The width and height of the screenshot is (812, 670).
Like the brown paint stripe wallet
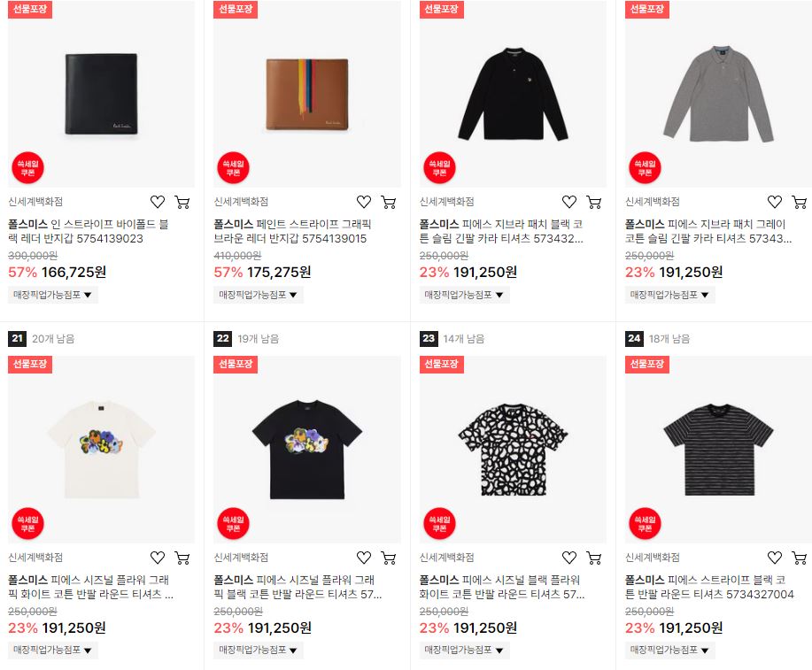pyautogui.click(x=364, y=202)
